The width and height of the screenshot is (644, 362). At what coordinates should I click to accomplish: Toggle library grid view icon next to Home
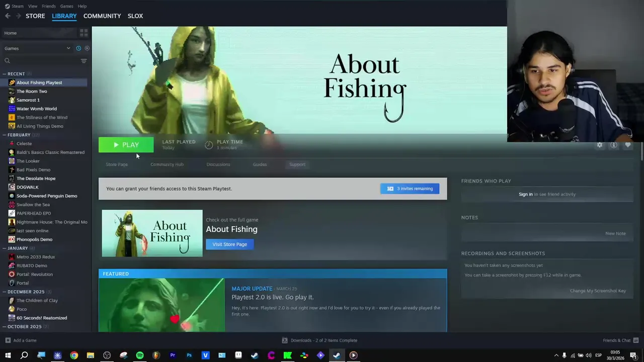click(x=84, y=33)
